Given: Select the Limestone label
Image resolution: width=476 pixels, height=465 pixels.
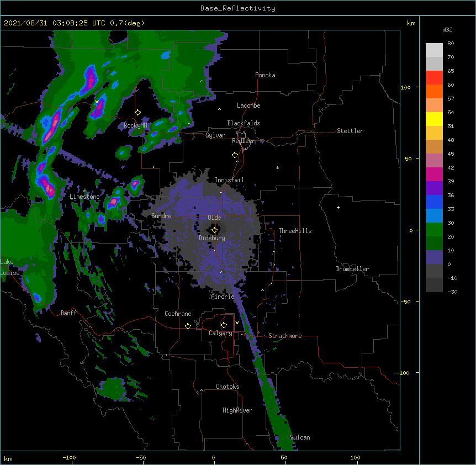Looking at the screenshot, I should (x=84, y=197).
